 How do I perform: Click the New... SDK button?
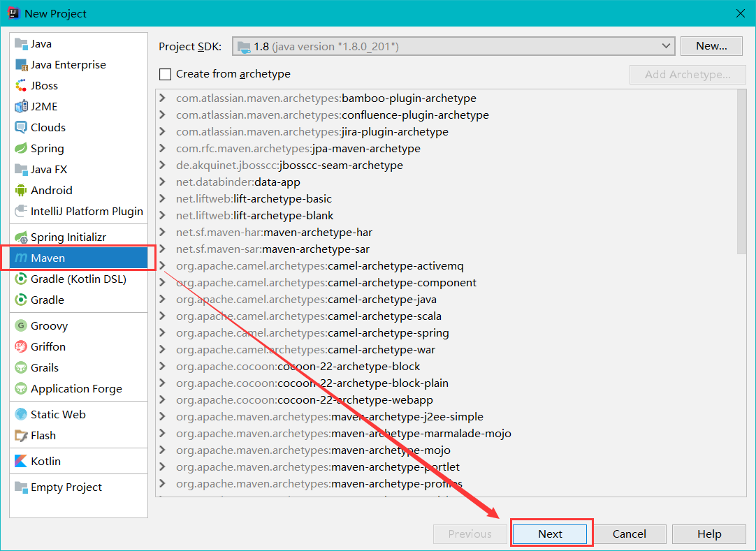click(x=711, y=46)
